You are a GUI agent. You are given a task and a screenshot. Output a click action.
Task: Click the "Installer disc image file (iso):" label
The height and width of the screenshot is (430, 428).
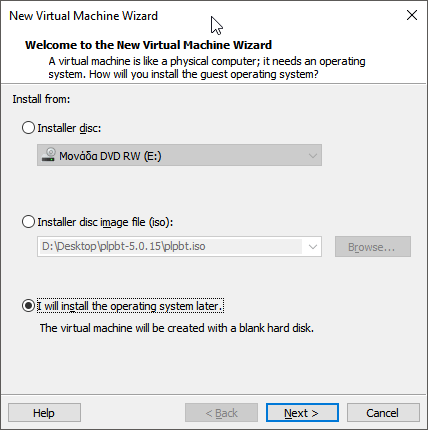105,222
